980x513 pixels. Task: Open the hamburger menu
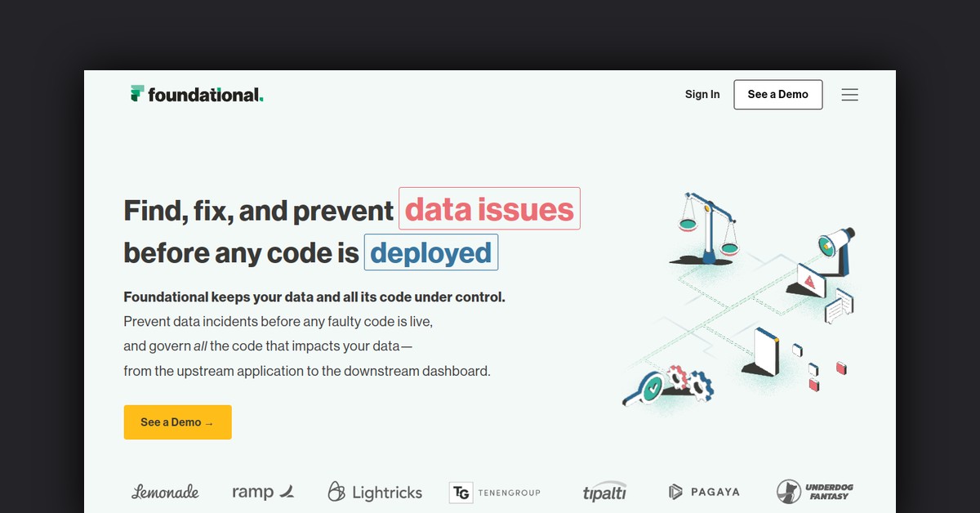pos(849,95)
